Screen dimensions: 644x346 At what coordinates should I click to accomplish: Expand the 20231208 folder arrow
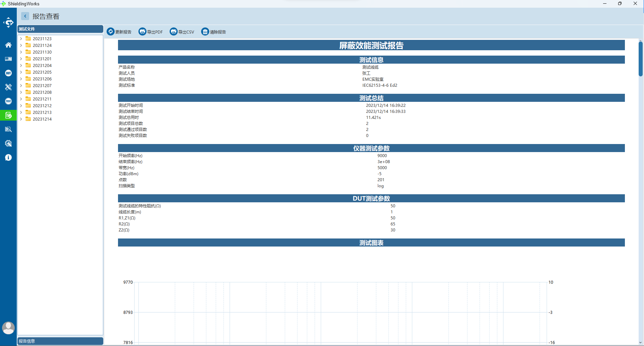pos(21,92)
